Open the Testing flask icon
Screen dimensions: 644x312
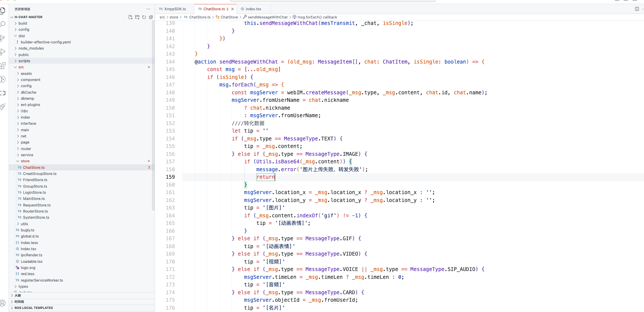[x=3, y=107]
